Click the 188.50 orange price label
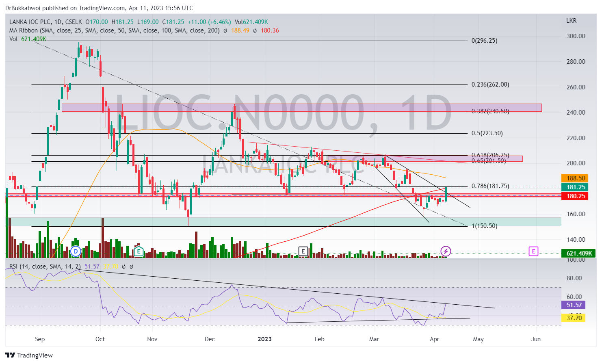 click(575, 178)
